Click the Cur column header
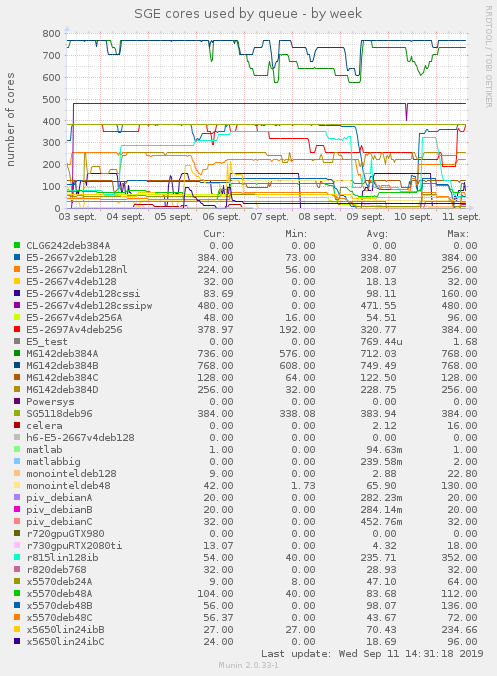 (x=214, y=234)
